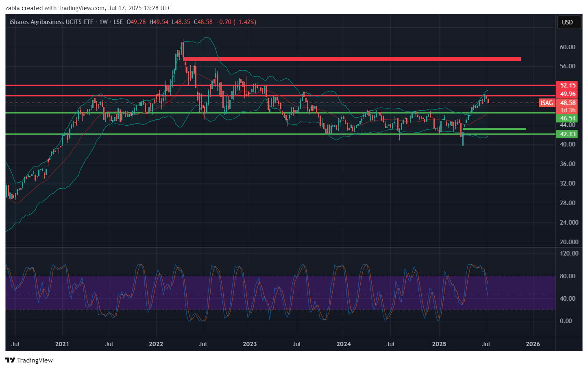Click the current price 48.58 label
Screen dimensions: 588x369
coord(568,103)
